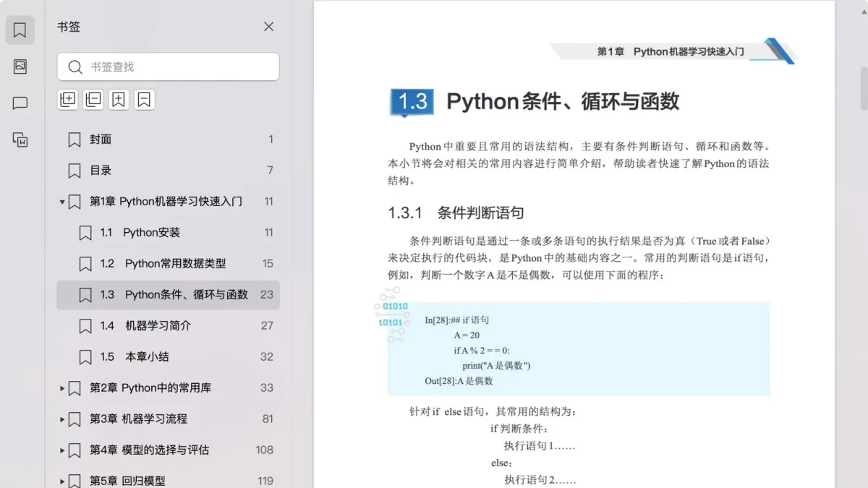Open bookmark 1.2 Python常用数据类型
Screen dimensions: 868x488
168,264
